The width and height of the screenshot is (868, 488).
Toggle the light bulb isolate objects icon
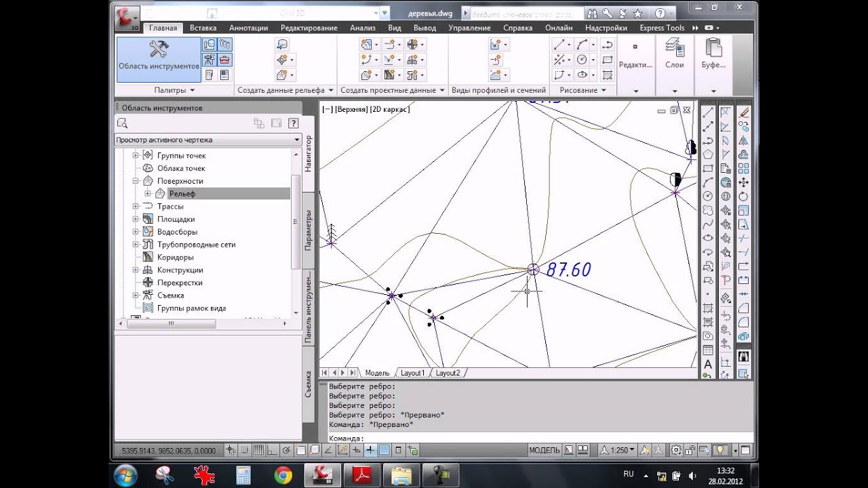tap(721, 450)
